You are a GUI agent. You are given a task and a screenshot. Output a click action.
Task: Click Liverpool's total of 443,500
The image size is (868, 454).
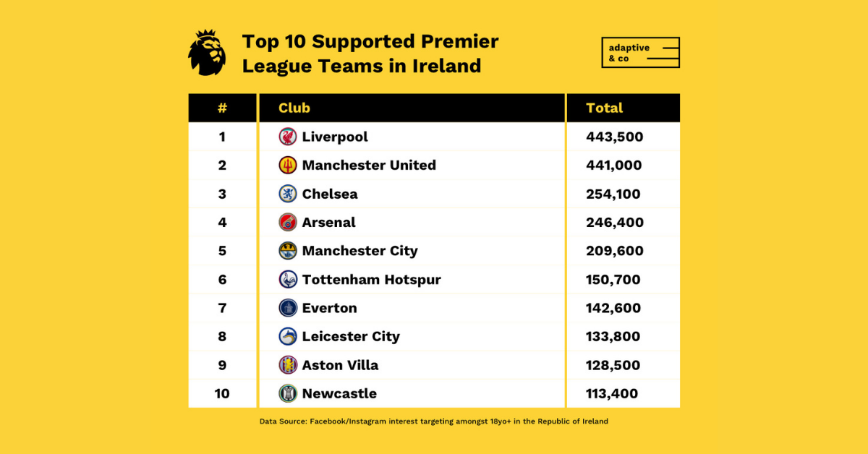click(615, 137)
